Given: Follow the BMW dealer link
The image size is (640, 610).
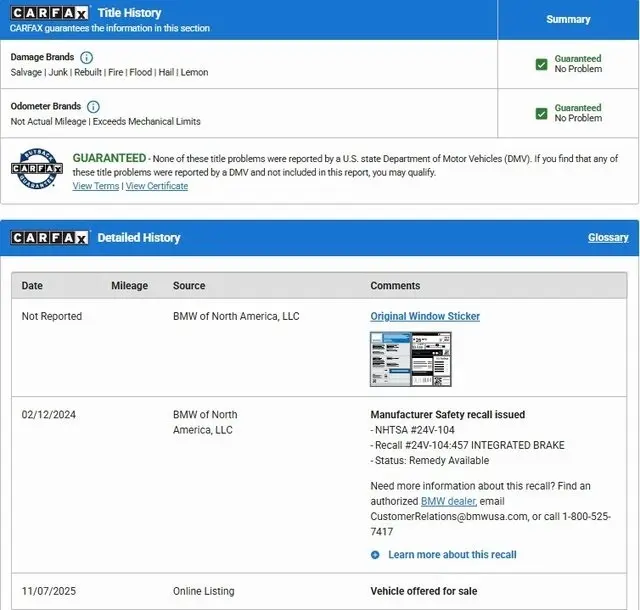Looking at the screenshot, I should pyautogui.click(x=448, y=500).
